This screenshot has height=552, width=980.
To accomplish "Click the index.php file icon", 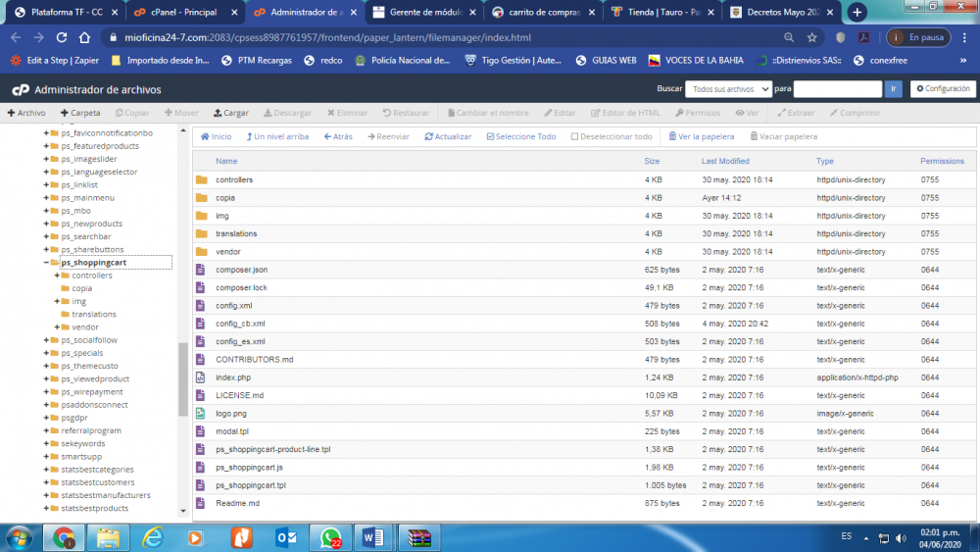I will (x=201, y=377).
